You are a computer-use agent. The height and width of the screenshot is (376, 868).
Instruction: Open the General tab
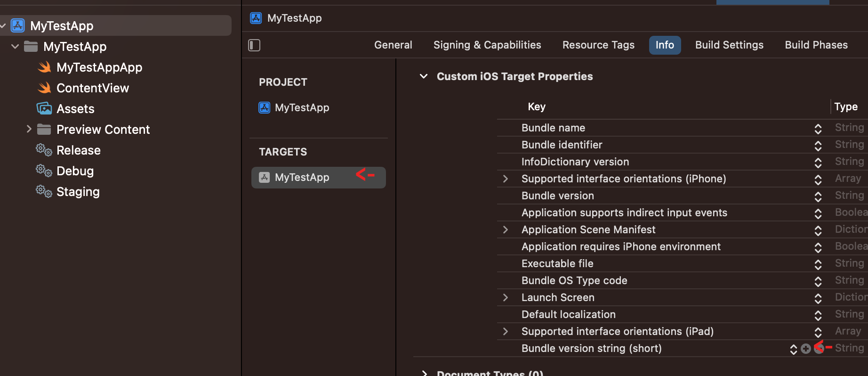(393, 45)
